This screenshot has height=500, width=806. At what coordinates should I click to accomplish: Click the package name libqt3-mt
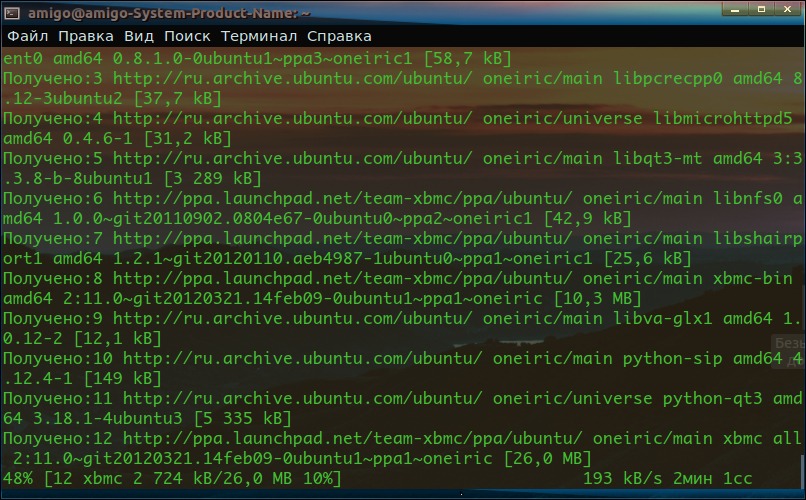pos(657,158)
